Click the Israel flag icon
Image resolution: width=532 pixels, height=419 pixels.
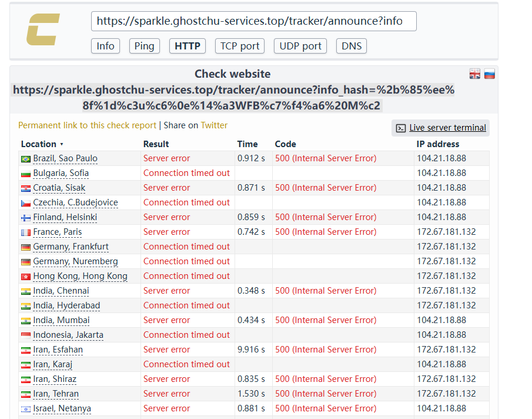(26, 409)
